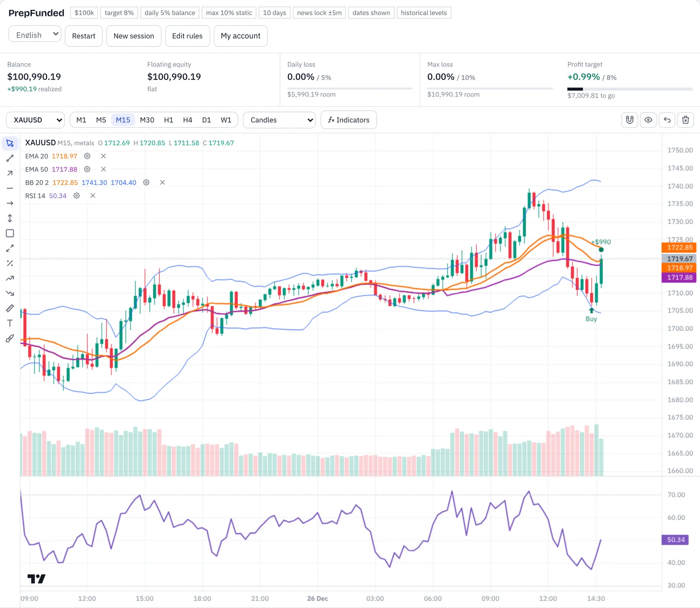Select the rectangle shape tool
The height and width of the screenshot is (608, 700).
click(10, 233)
